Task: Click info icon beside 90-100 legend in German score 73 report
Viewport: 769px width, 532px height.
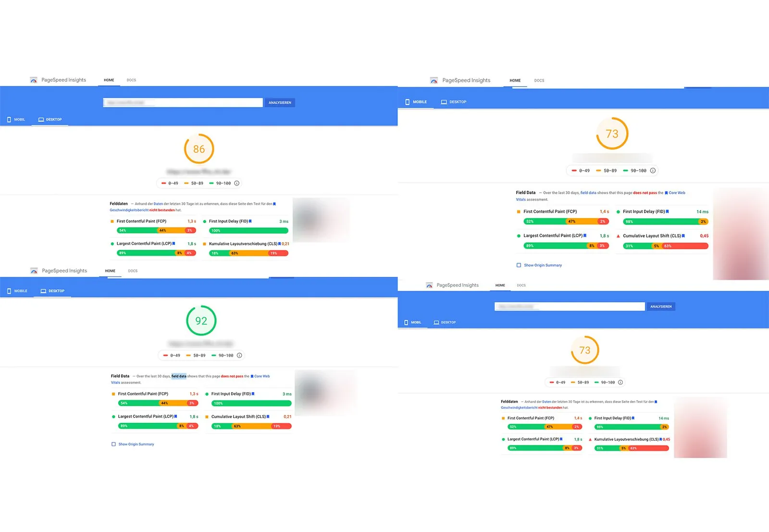Action: [x=620, y=383]
